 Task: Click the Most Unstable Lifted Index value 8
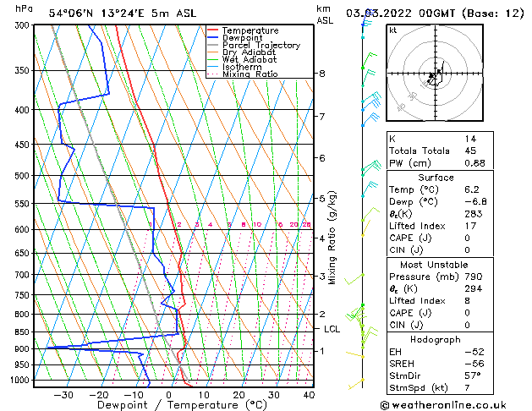pyautogui.click(x=467, y=301)
